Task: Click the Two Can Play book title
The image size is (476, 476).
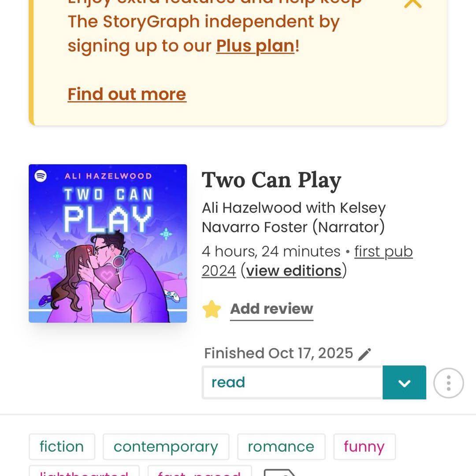Action: (271, 180)
